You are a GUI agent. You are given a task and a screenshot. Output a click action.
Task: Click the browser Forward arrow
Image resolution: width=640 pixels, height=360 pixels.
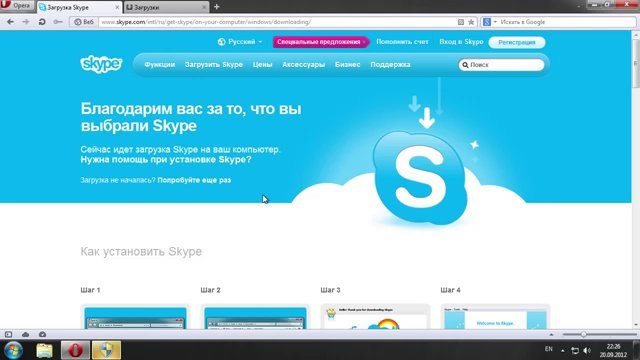[26, 22]
